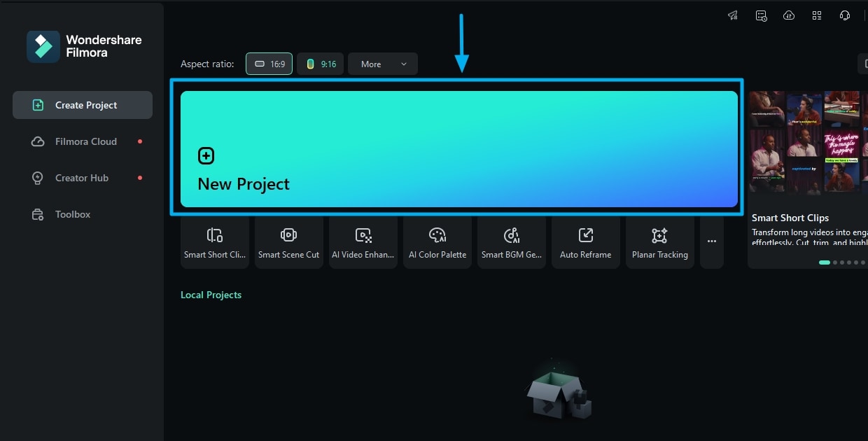Viewport: 868px width, 441px height.
Task: Select the 9:16 vertical aspect ratio
Action: (x=321, y=64)
